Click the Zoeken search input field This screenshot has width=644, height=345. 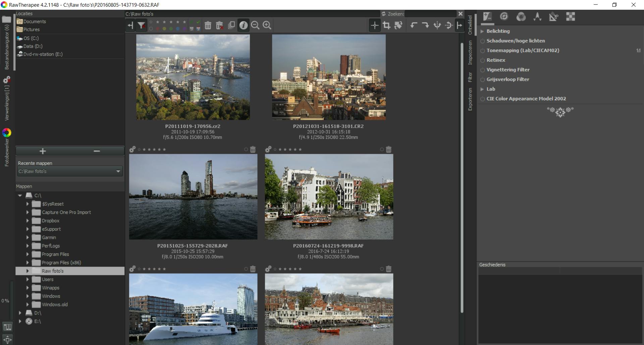tap(430, 14)
